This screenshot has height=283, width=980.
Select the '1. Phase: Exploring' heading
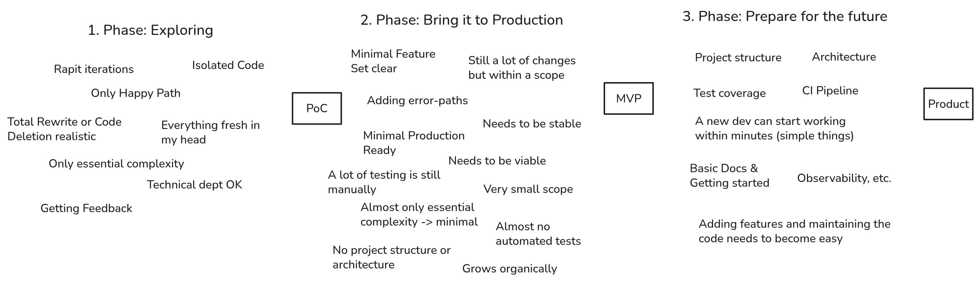(150, 31)
